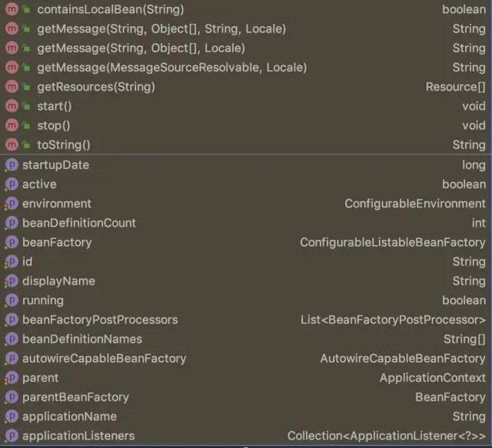This screenshot has width=492, height=448.
Task: Click the property icon next to parent
Action: point(12,378)
